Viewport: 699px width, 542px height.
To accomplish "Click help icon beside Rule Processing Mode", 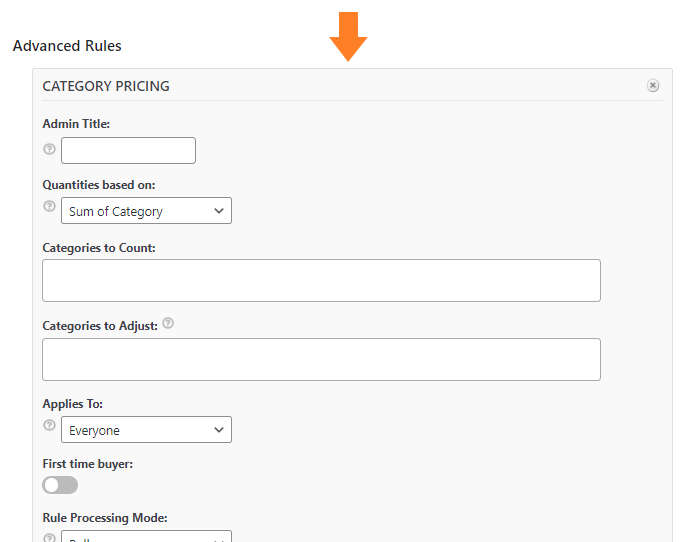I will 49,538.
